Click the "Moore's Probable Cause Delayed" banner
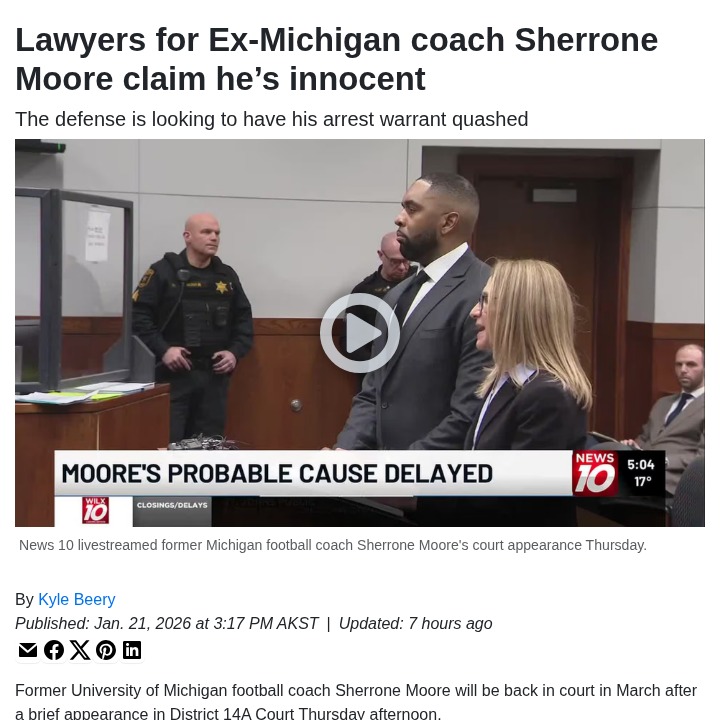 [x=313, y=473]
